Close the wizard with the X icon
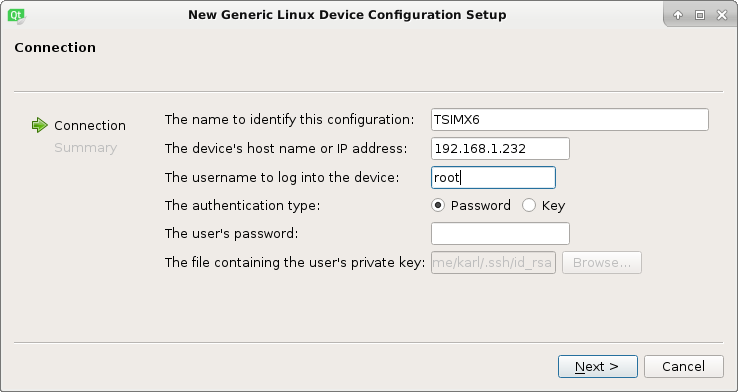Screen dimensions: 738x392 722,15
